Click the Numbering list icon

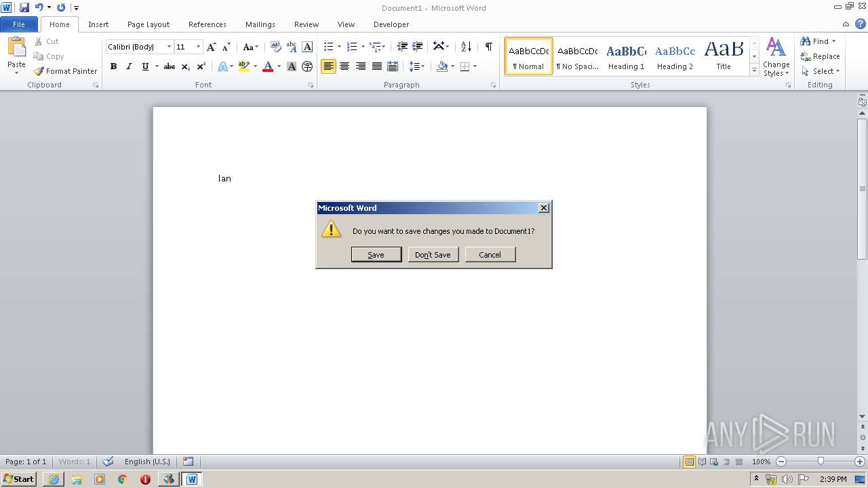coord(351,47)
